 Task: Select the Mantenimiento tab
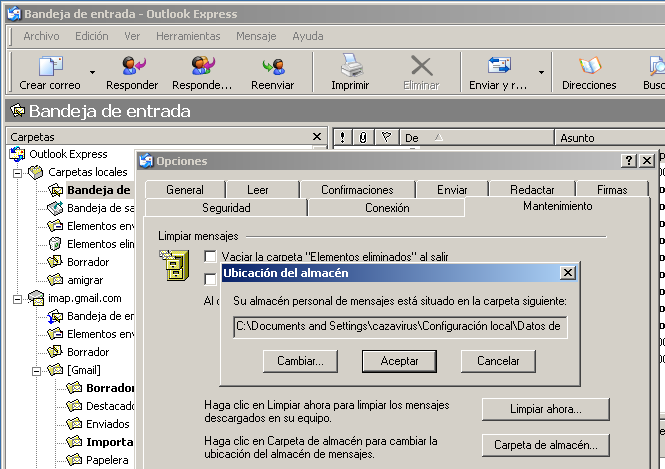[x=557, y=207]
